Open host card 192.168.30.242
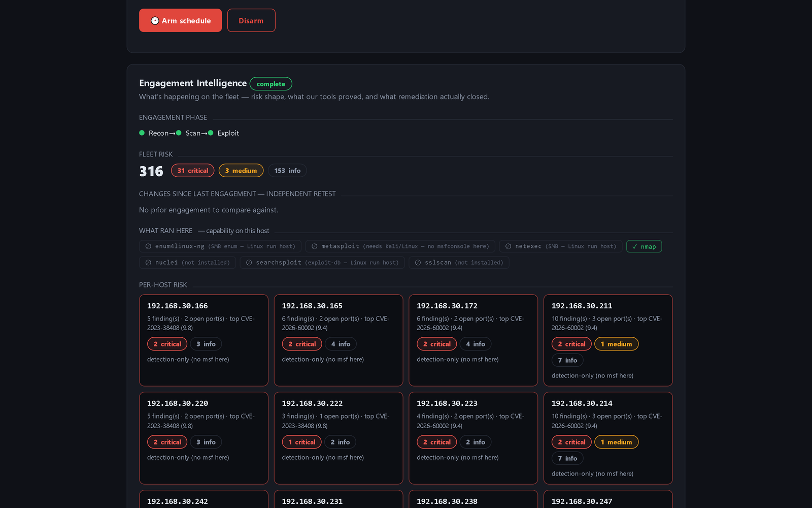 coord(204,499)
